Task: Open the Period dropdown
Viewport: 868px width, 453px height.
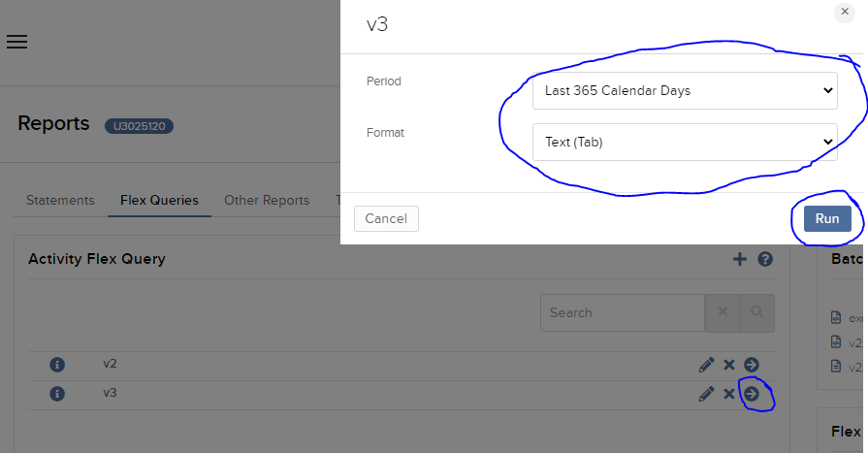Action: coord(684,90)
